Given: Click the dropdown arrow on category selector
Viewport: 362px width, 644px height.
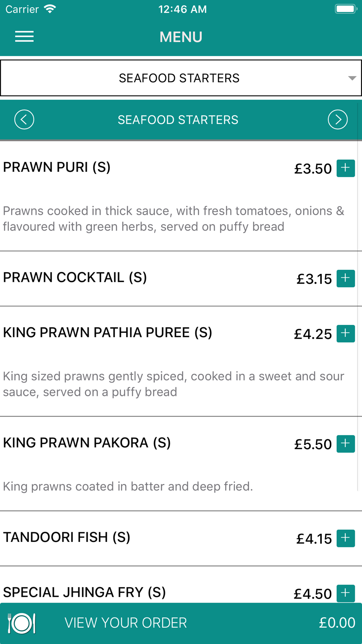Looking at the screenshot, I should point(352,78).
